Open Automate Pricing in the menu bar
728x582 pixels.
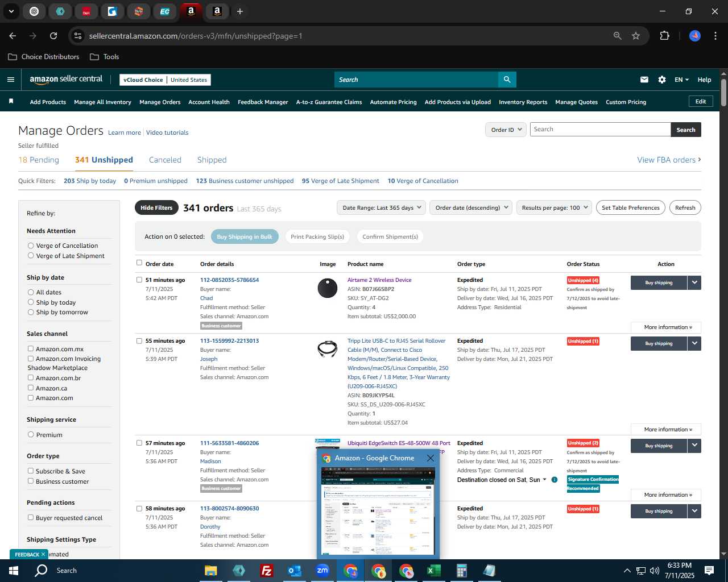click(x=393, y=102)
